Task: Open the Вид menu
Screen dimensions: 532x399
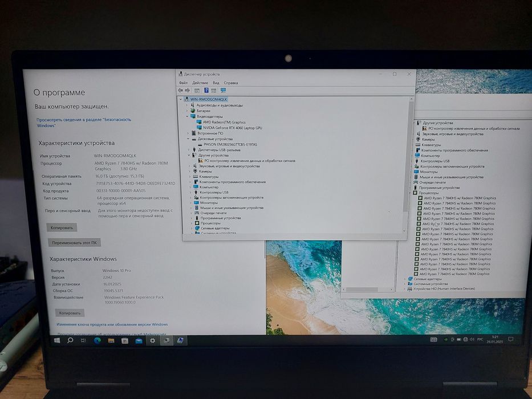Action: click(x=216, y=83)
